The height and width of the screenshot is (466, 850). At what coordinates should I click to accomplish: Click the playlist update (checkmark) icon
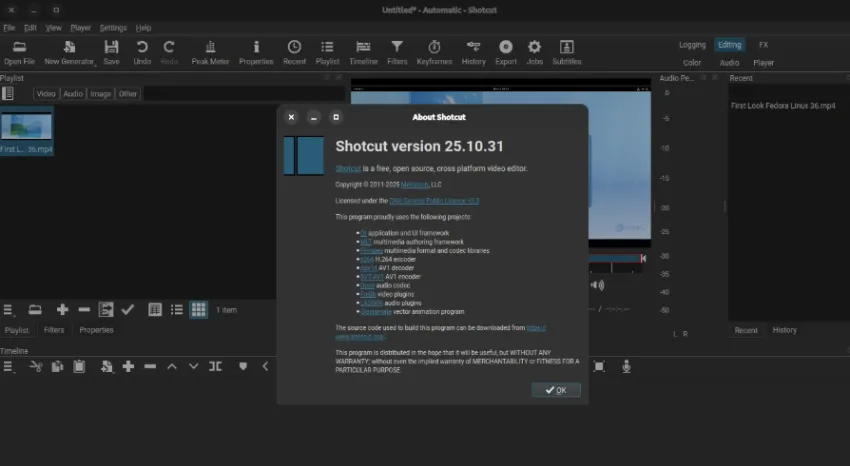(127, 309)
